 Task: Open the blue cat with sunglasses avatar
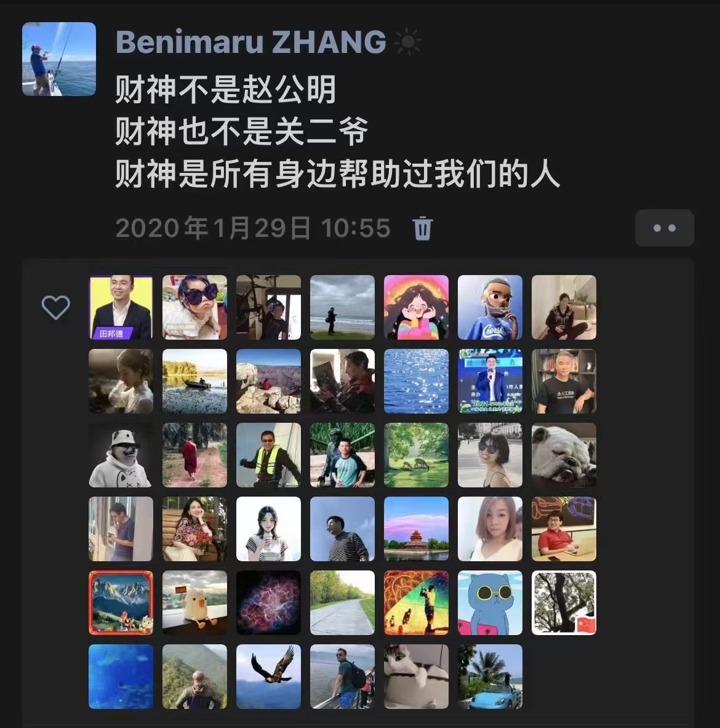pos(490,602)
